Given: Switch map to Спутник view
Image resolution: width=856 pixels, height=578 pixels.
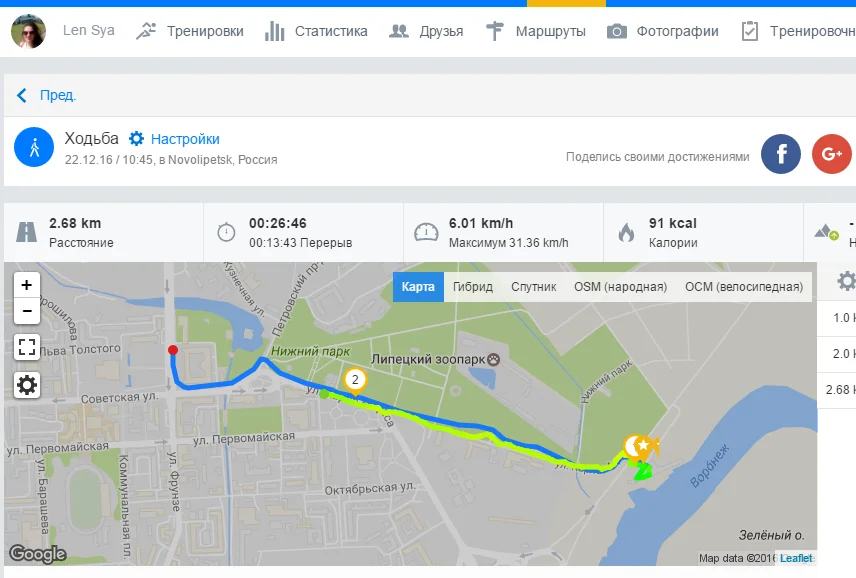Looking at the screenshot, I should tap(533, 287).
